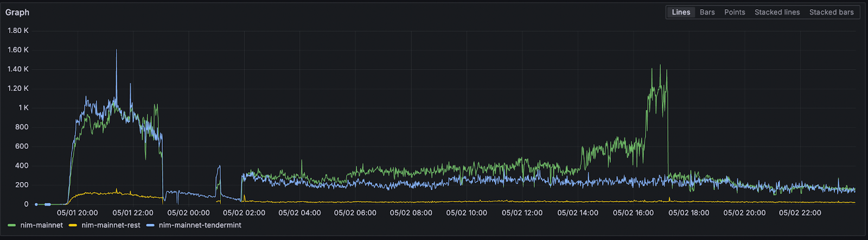
Task: Click green nim-mainnet legend color swatch
Action: [x=12, y=225]
